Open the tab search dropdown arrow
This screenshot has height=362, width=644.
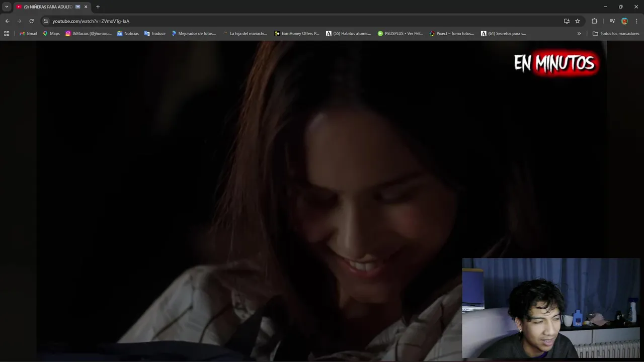tap(7, 7)
